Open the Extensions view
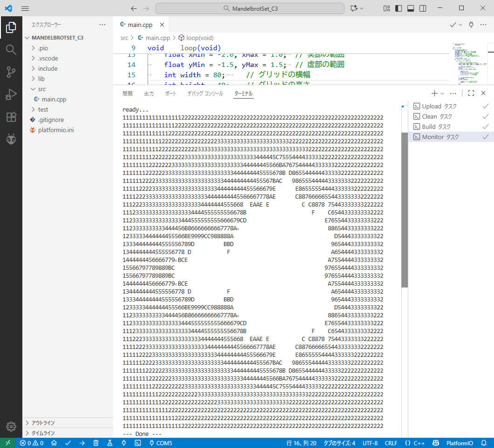Viewport: 494px width, 448px height. [x=11, y=117]
